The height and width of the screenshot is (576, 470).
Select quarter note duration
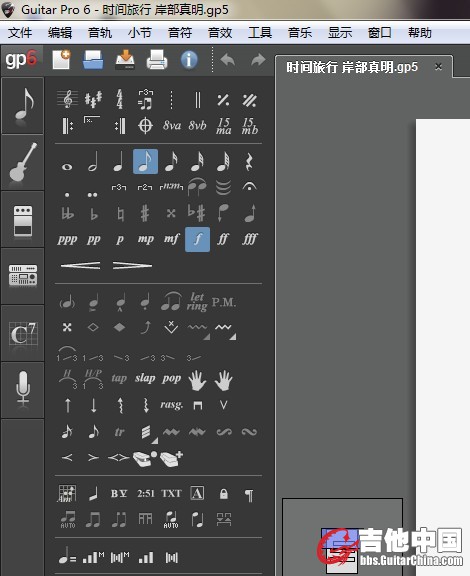(119, 162)
